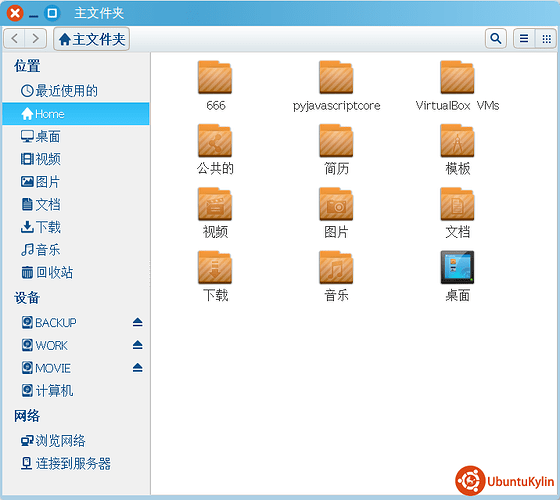Select the 桌面 desktop icon in main pane
Viewport: 560px width, 500px height.
click(x=457, y=268)
